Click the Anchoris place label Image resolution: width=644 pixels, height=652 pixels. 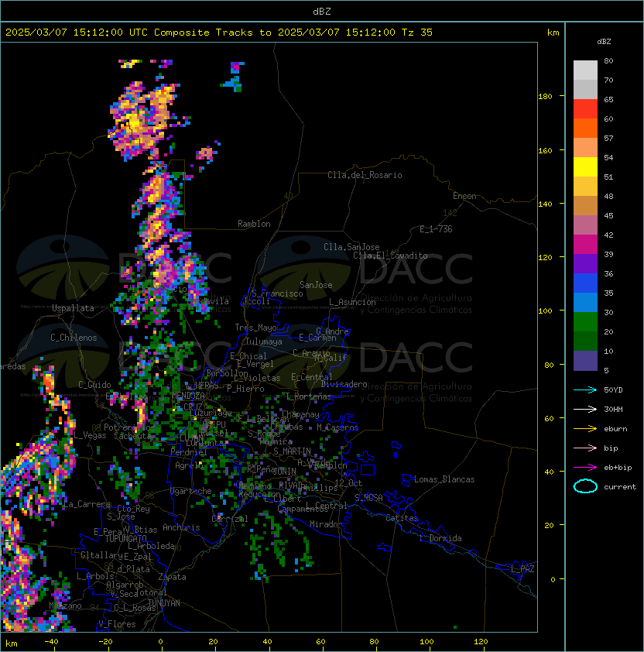tap(181, 527)
